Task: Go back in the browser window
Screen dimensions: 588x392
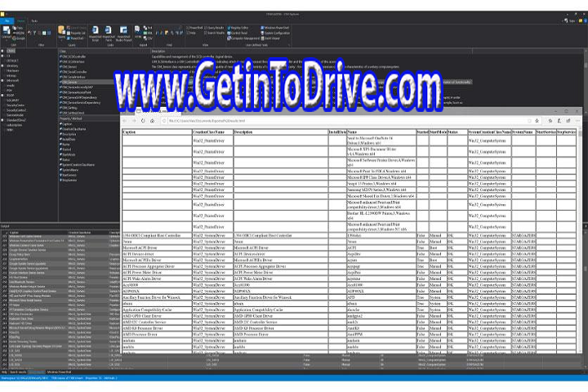Action: coord(125,121)
